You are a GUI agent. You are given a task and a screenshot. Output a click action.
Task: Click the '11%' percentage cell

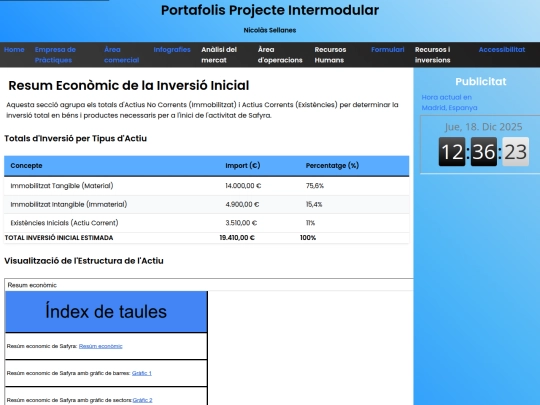tap(310, 223)
